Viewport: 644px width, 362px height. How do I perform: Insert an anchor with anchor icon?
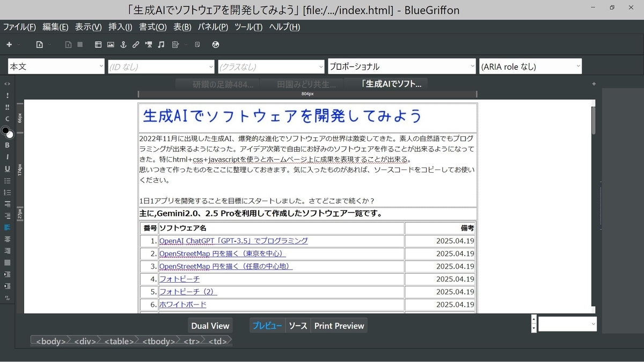coord(123,45)
